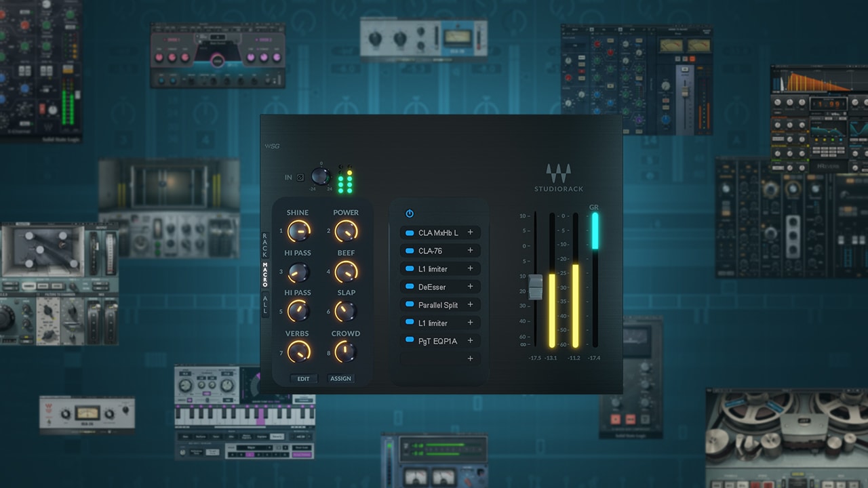Viewport: 868px width, 488px height.
Task: Select the background piano keyboard plugin
Action: click(x=245, y=413)
